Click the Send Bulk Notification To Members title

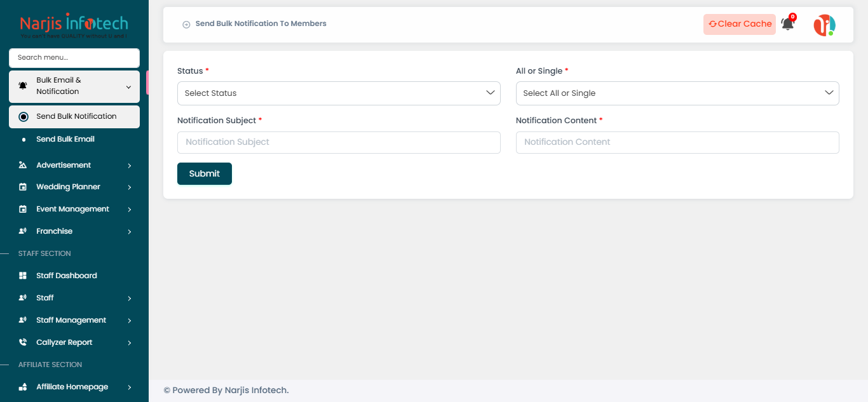tap(261, 23)
